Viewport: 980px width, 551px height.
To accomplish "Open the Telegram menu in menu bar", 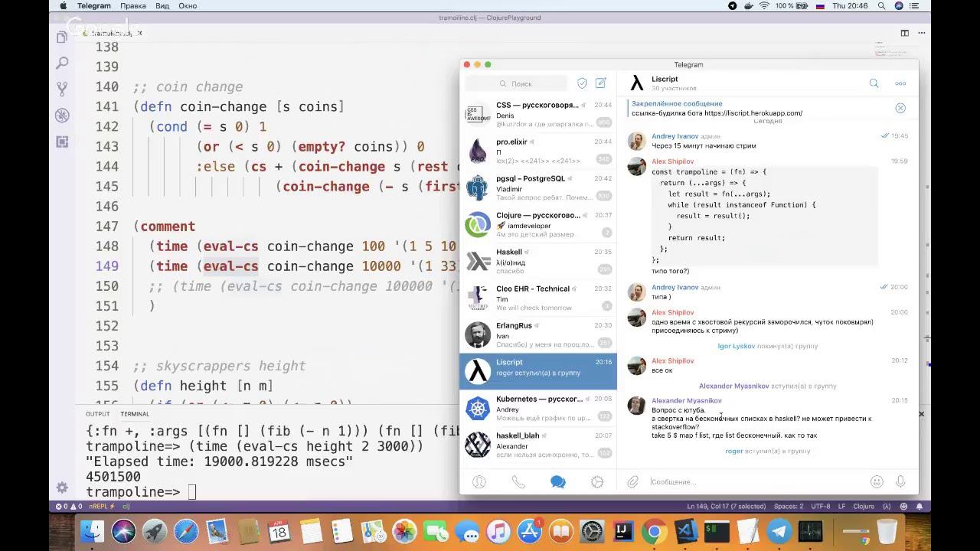I will 94,5.
